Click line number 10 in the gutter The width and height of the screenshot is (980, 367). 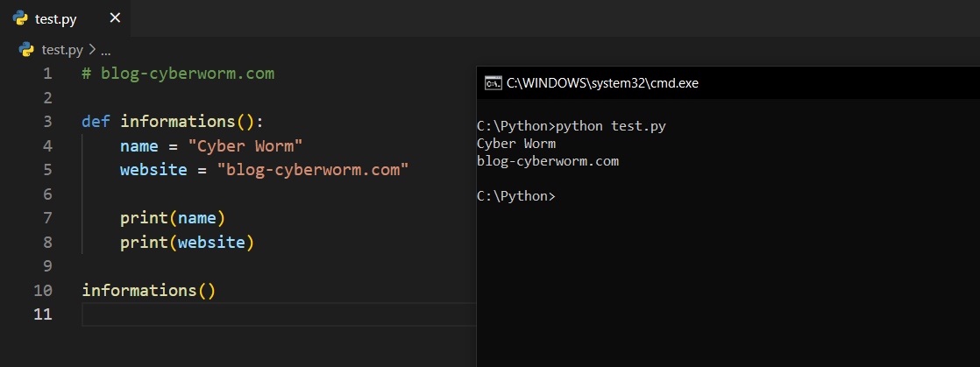[x=43, y=290]
